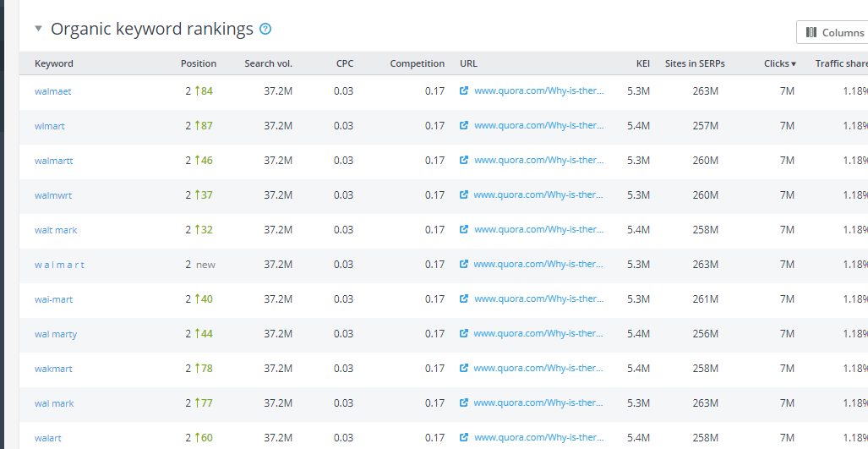The width and height of the screenshot is (868, 449).
Task: Sort by URL column header
Action: pos(468,63)
